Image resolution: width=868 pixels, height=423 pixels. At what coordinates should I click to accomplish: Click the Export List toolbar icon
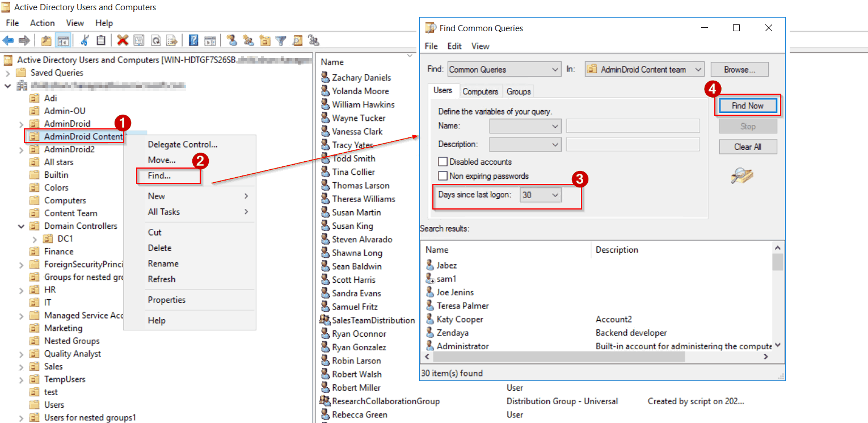(x=172, y=40)
